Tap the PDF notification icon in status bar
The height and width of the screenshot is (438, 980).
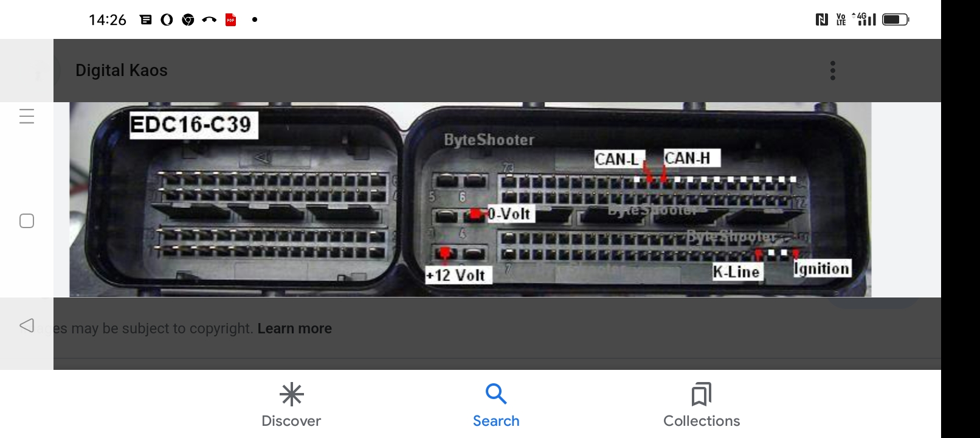click(231, 20)
